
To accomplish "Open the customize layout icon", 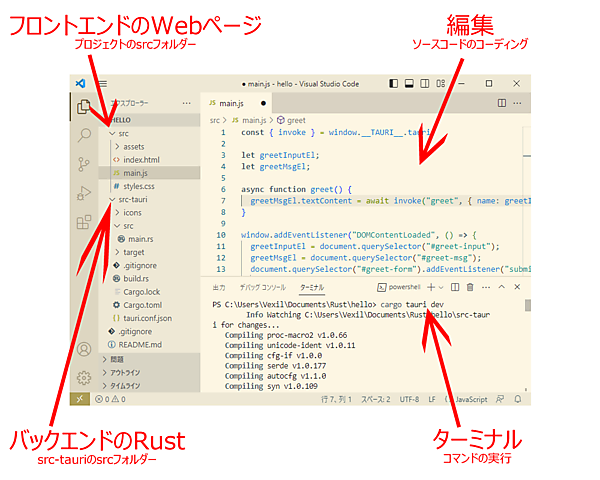I will point(441,83).
